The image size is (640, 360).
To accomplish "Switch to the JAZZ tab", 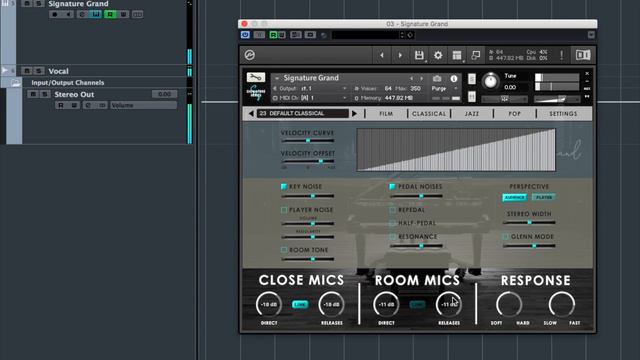I will point(472,114).
